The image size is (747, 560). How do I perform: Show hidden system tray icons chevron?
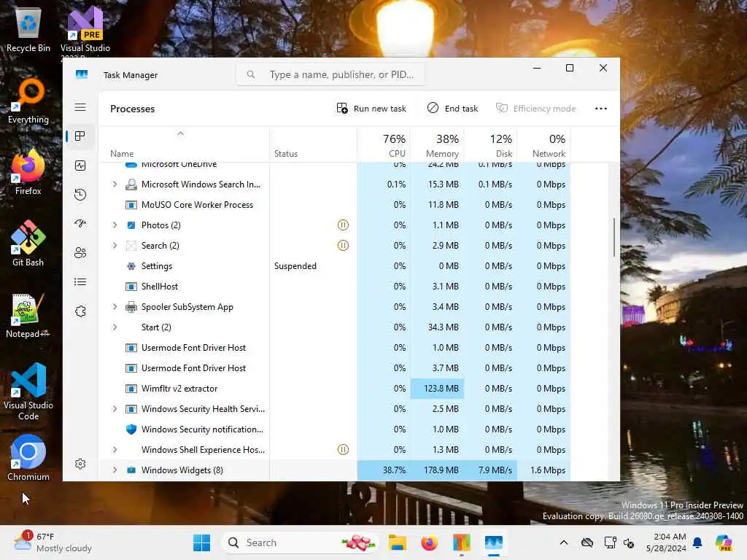[x=564, y=542]
